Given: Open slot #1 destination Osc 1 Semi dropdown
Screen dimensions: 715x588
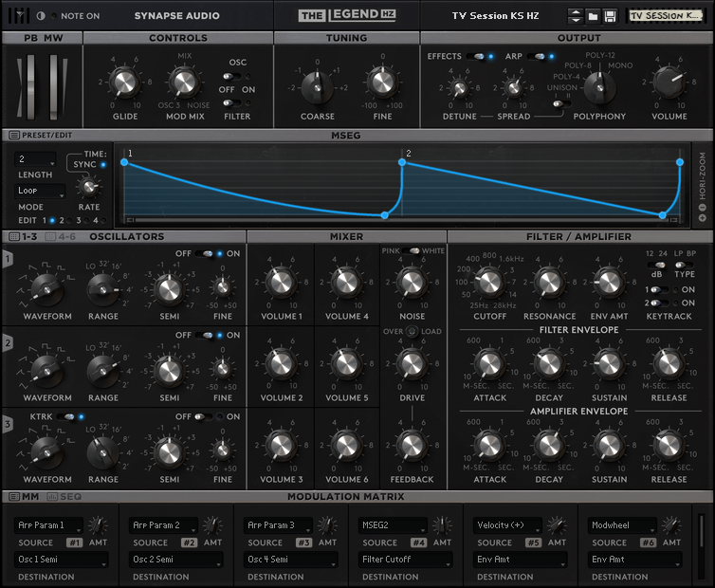Looking at the screenshot, I should (61, 560).
